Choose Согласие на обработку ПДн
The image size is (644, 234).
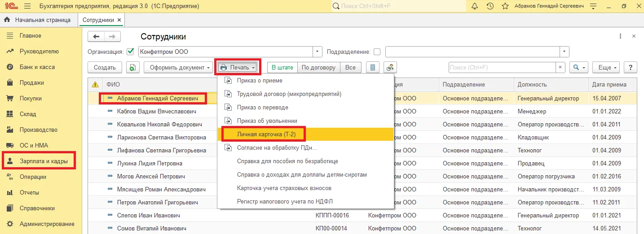click(x=305, y=147)
